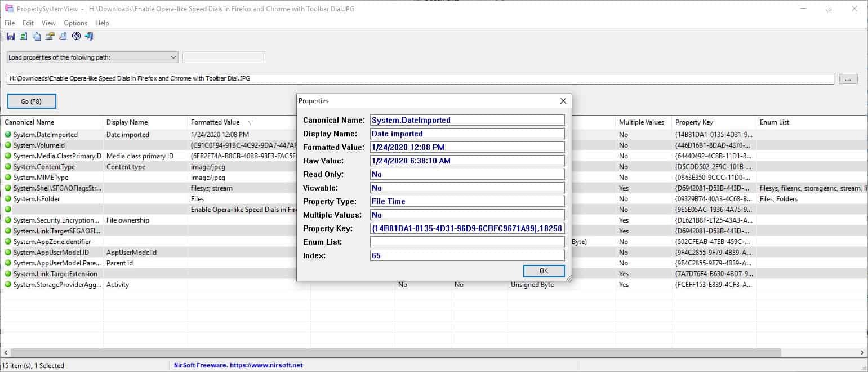Open the NirSoft website globe icon
This screenshot has width=868, height=372.
point(75,36)
